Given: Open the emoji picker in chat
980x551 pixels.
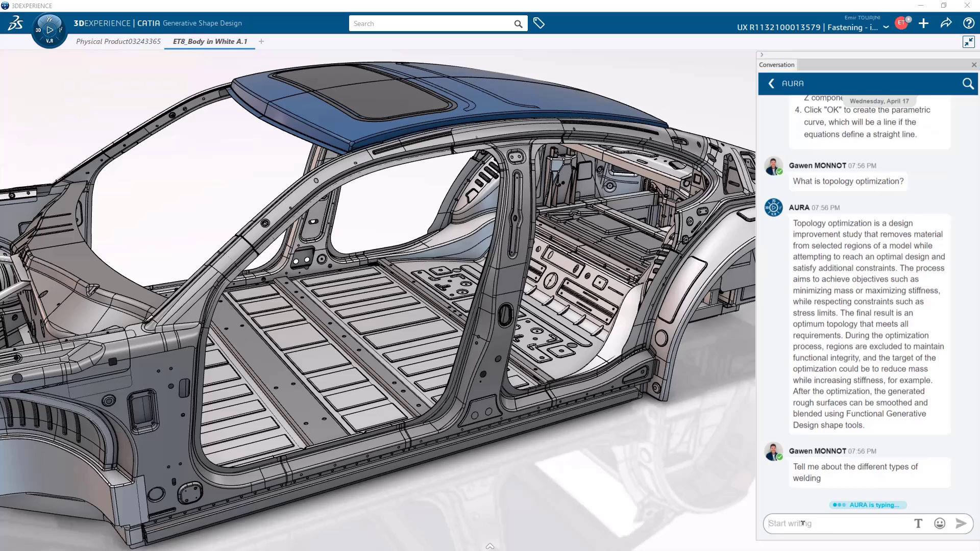Looking at the screenshot, I should point(940,523).
